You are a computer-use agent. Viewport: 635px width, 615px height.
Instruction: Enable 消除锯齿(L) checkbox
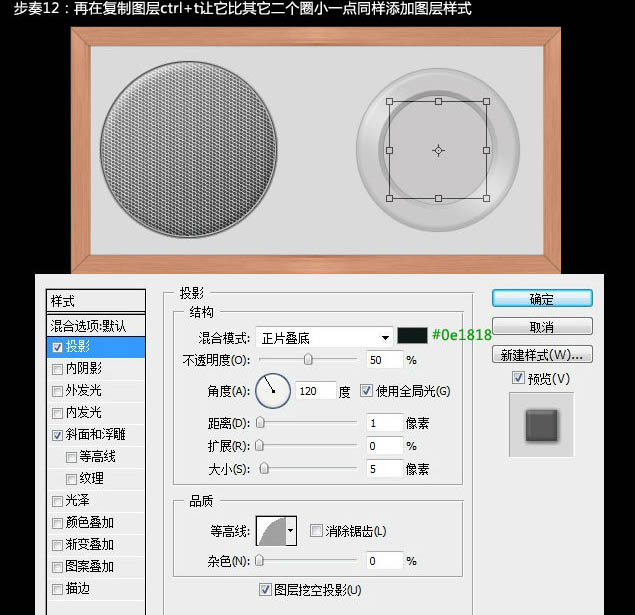316,530
